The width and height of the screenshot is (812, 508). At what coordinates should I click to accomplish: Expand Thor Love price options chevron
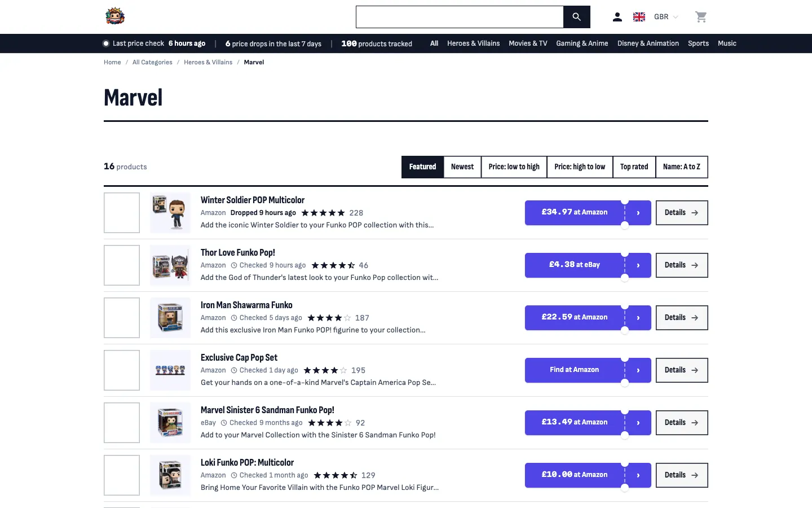point(638,265)
